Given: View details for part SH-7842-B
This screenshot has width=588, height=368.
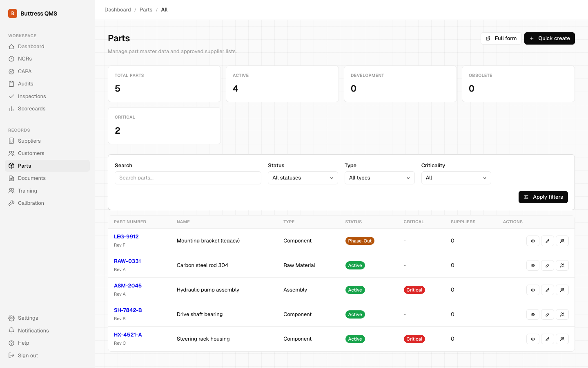Looking at the screenshot, I should [533, 314].
